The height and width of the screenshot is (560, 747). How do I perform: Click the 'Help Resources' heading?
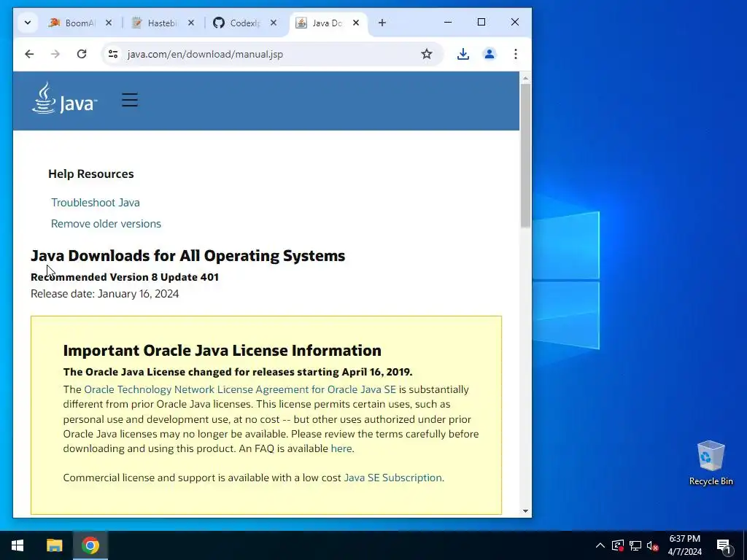point(91,174)
